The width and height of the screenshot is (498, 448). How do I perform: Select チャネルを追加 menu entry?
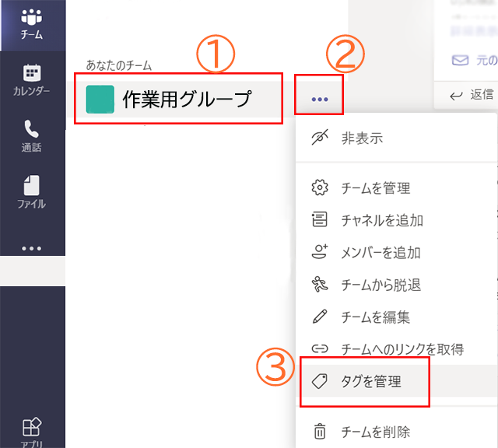(396, 220)
